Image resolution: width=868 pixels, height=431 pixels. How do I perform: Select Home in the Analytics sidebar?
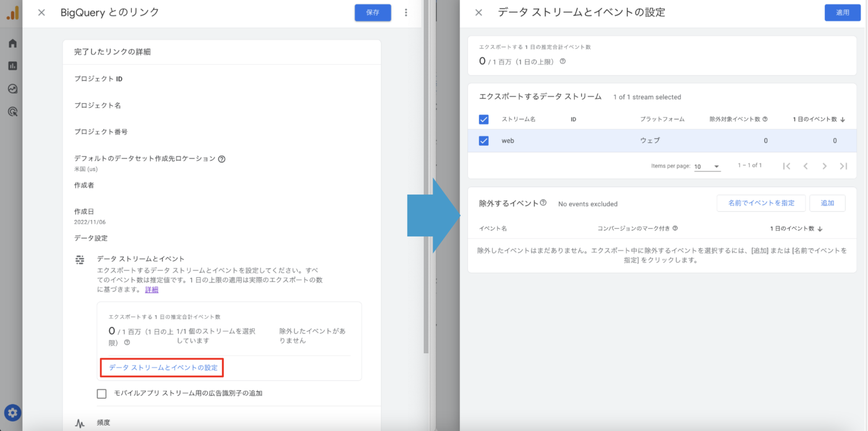[x=12, y=43]
